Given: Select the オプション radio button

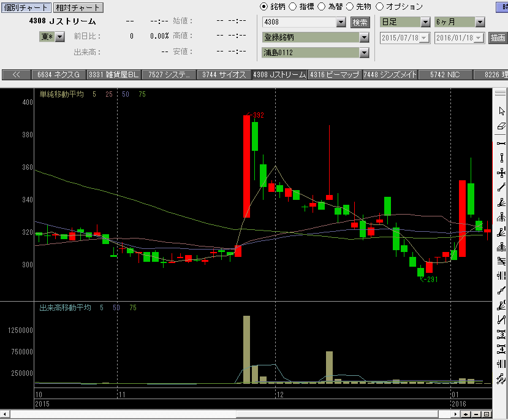Looking at the screenshot, I should pyautogui.click(x=380, y=7).
